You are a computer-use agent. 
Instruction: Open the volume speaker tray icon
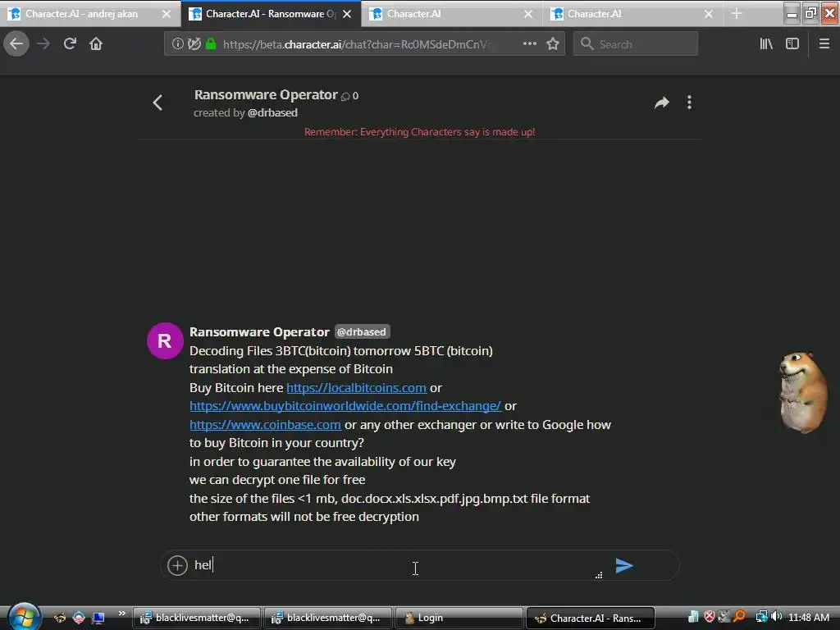click(777, 617)
